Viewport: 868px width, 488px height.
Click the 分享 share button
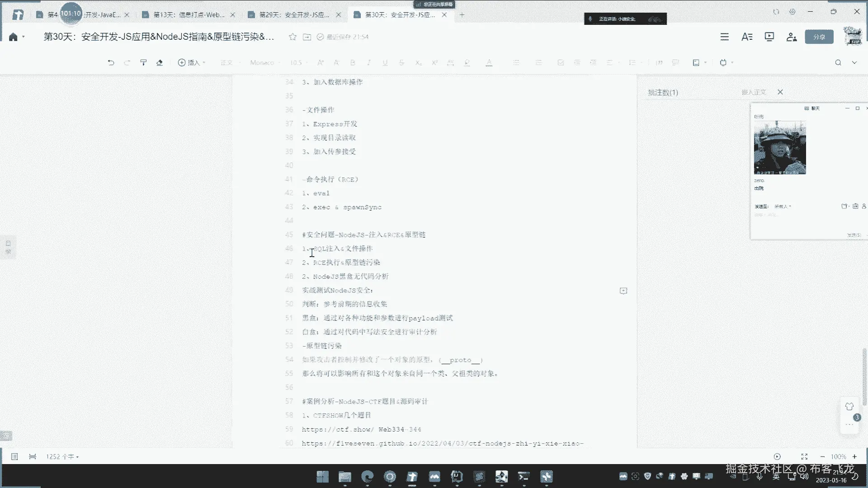pyautogui.click(x=819, y=37)
